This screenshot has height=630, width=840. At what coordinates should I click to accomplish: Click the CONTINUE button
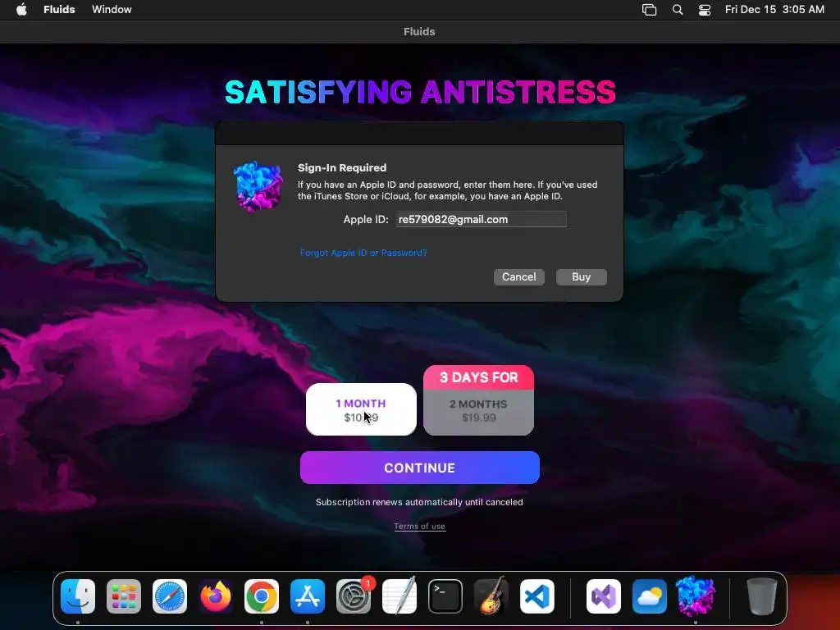[x=419, y=468]
